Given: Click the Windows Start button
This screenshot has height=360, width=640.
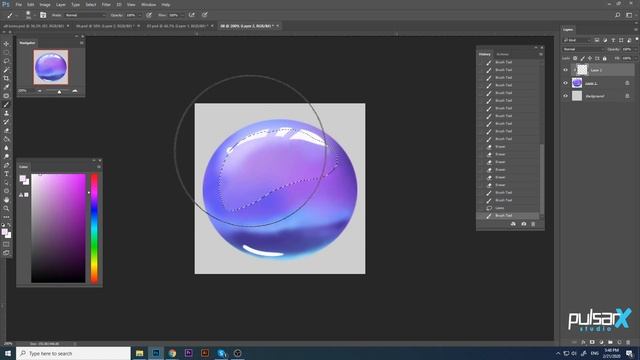Looking at the screenshot, I should point(8,353).
